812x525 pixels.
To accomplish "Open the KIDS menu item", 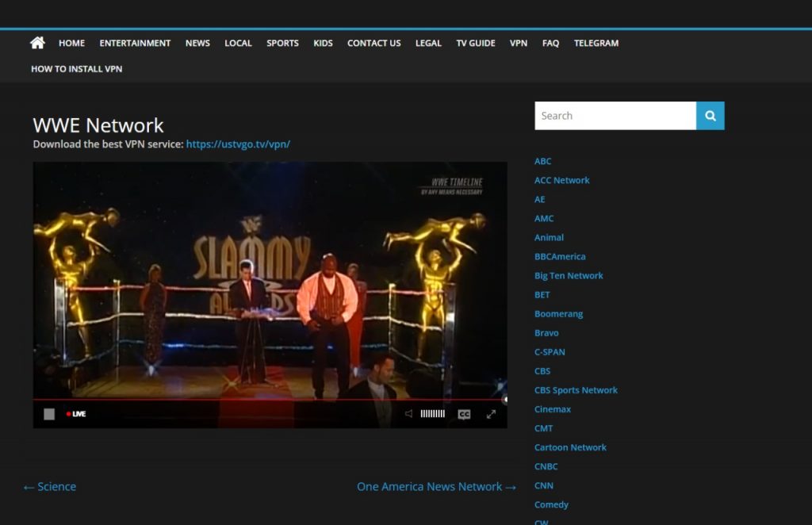I will pyautogui.click(x=323, y=43).
